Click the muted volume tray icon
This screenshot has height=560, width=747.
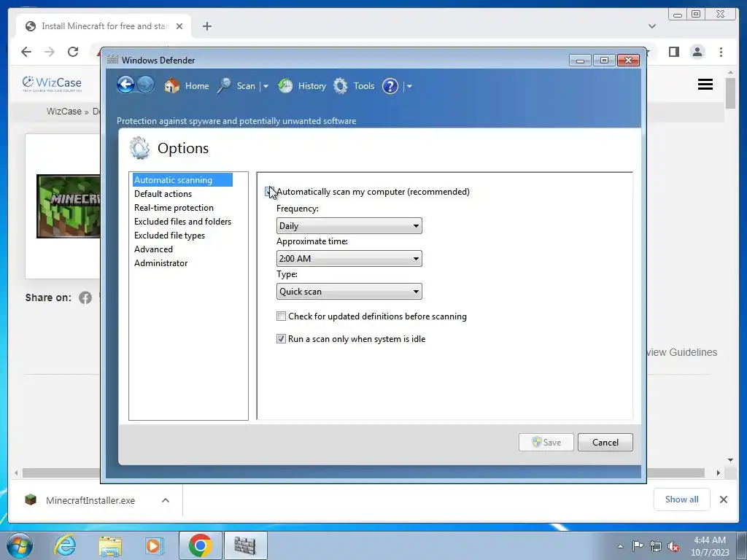[x=673, y=546]
